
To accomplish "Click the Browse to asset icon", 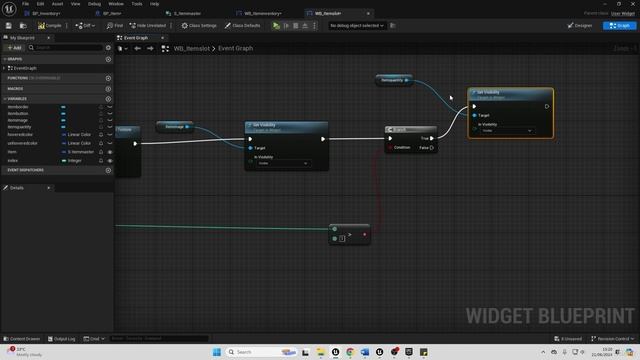I will (x=23, y=26).
